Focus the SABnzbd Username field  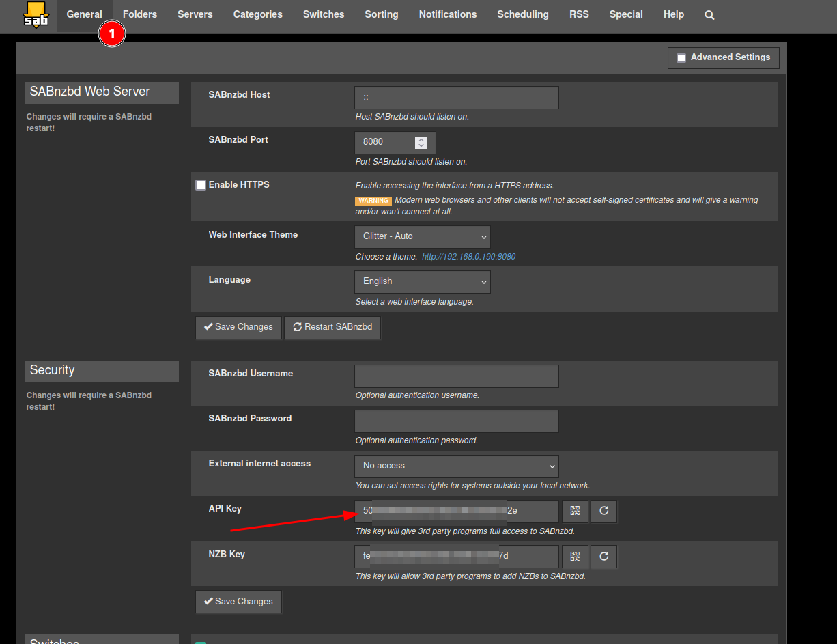pos(456,376)
